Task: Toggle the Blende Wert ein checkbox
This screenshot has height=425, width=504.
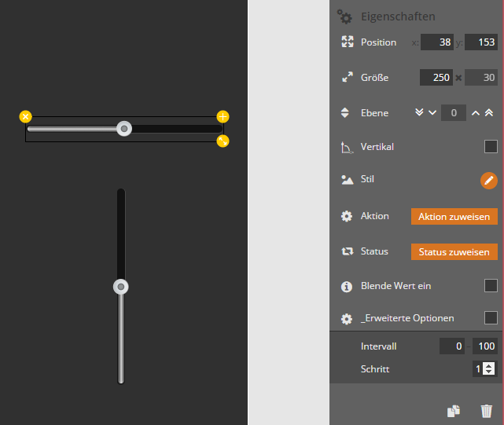Action: point(491,286)
